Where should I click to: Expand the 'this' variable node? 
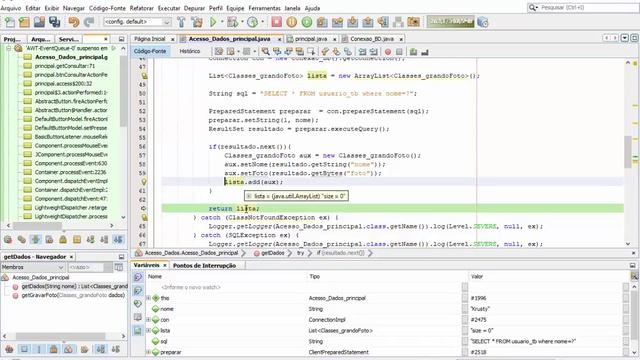148,298
